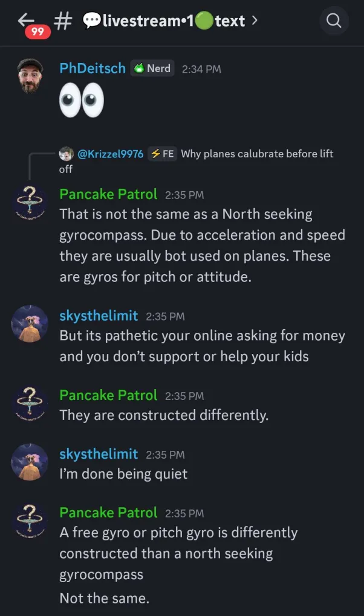Tap the hash channel icon in header
Image resolution: width=364 pixels, height=616 pixels.
(62, 21)
